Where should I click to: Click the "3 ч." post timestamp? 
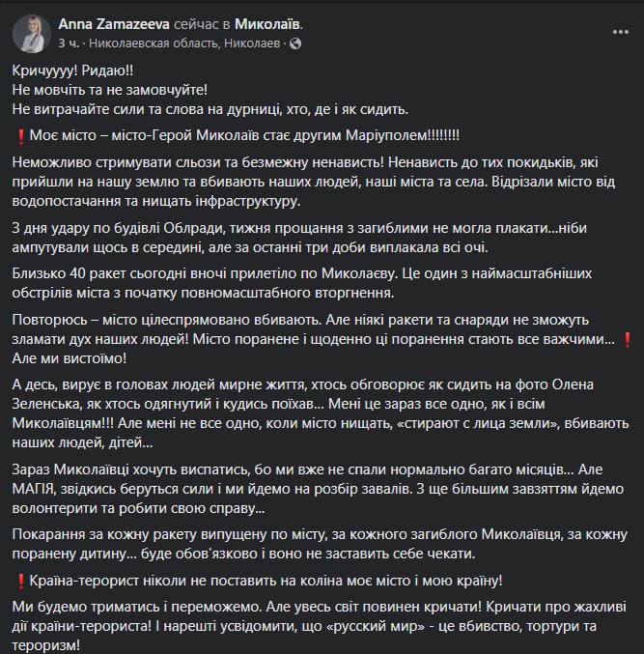pos(68,44)
